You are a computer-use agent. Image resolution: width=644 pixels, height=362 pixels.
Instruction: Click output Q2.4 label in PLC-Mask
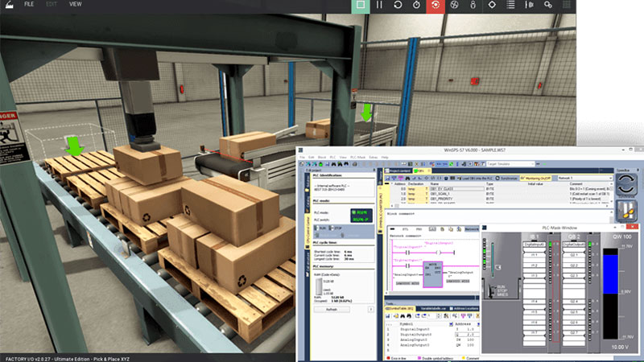pyautogui.click(x=574, y=302)
